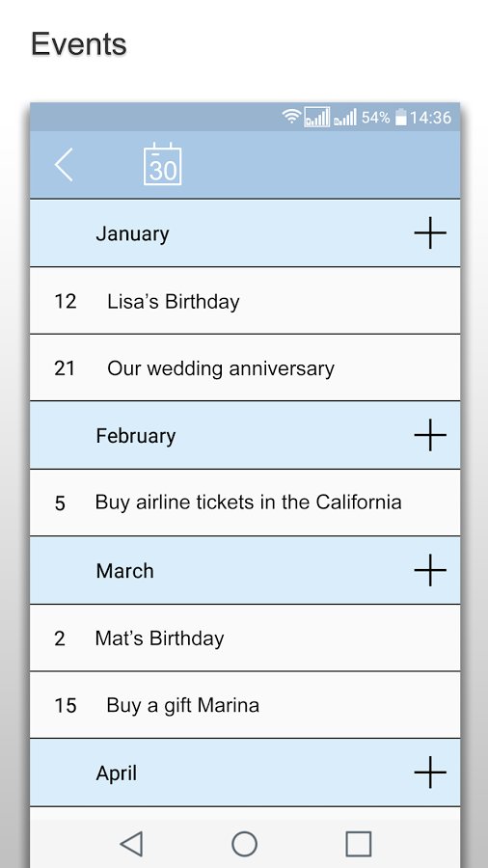The height and width of the screenshot is (868, 488).
Task: Tap Android recent apps square
Action: (358, 844)
